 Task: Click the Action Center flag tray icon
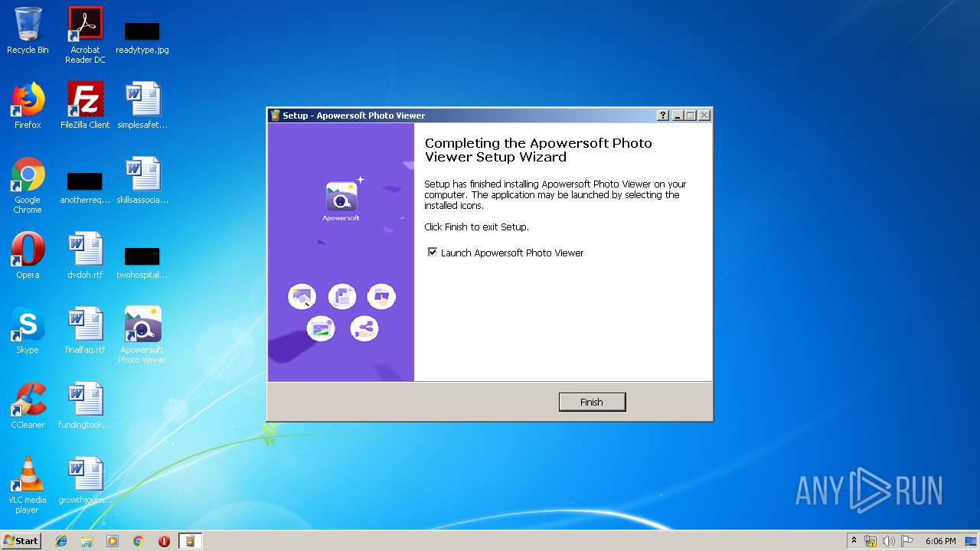[x=906, y=541]
